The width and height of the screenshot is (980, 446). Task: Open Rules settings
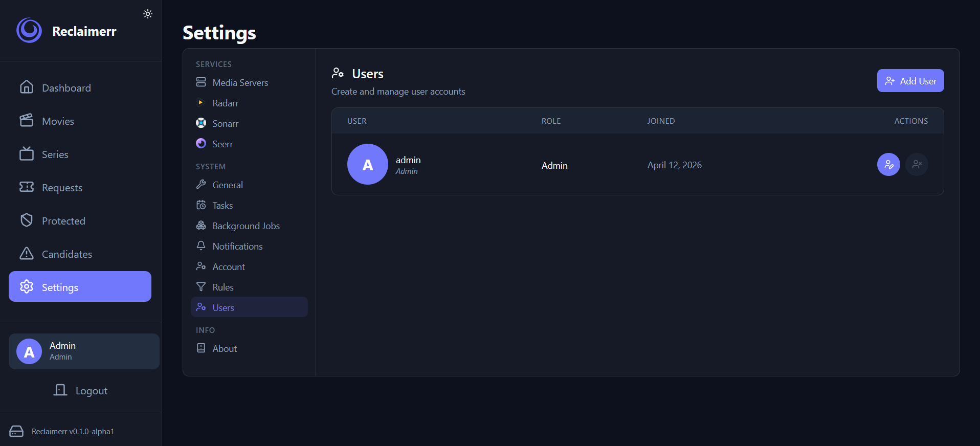click(x=249, y=287)
